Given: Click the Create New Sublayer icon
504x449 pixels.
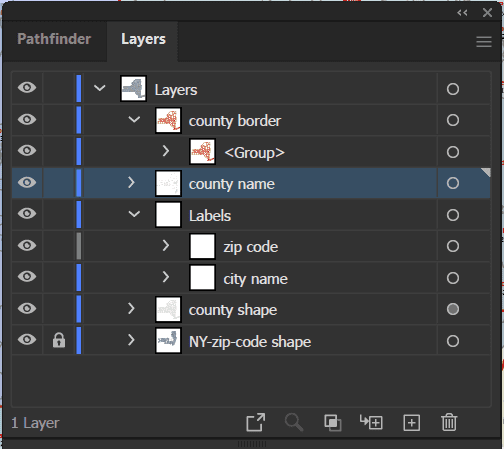Looking at the screenshot, I should pos(371,422).
